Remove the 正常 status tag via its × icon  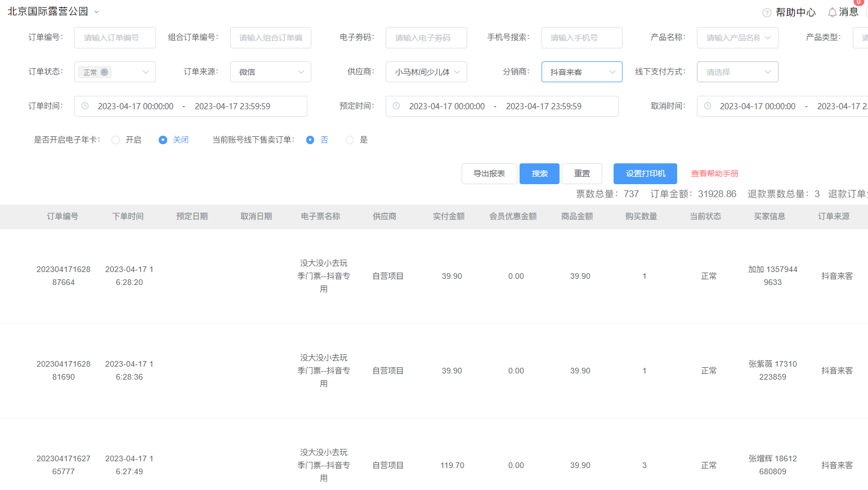pyautogui.click(x=103, y=72)
